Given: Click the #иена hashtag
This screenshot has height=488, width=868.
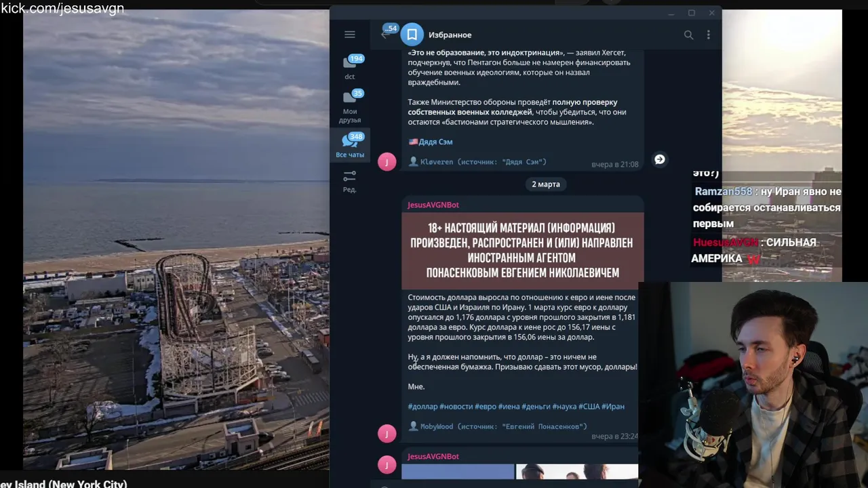Looking at the screenshot, I should coord(509,406).
